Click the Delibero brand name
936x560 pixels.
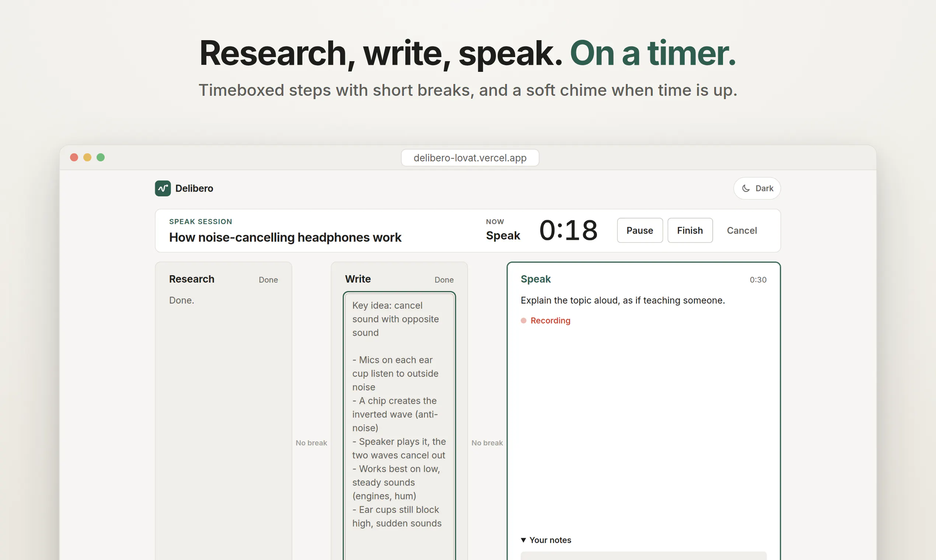[194, 188]
